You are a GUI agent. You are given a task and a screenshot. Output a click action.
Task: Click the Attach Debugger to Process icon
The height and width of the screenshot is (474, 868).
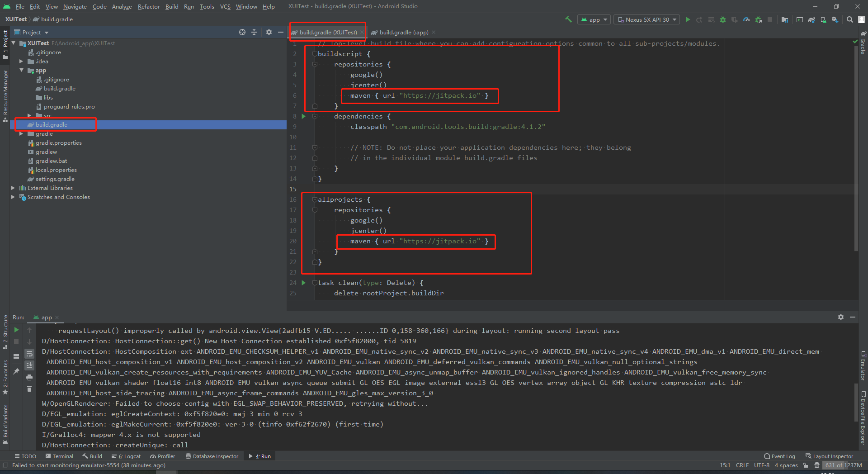click(x=758, y=19)
